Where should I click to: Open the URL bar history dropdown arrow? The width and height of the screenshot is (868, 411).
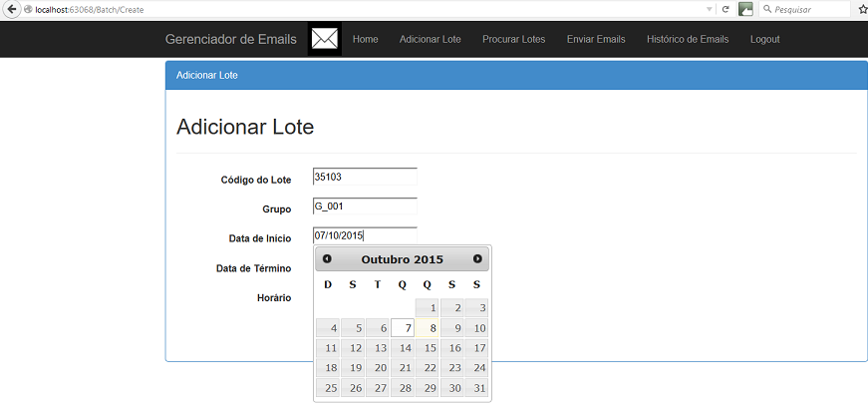click(710, 9)
